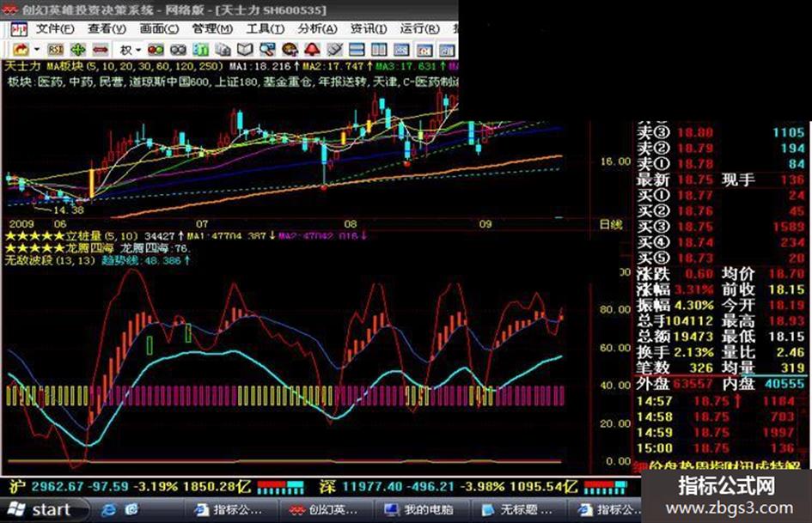Image resolution: width=812 pixels, height=523 pixels.
Task: Click the red horizontal double-arrow icon
Action: click(x=100, y=50)
